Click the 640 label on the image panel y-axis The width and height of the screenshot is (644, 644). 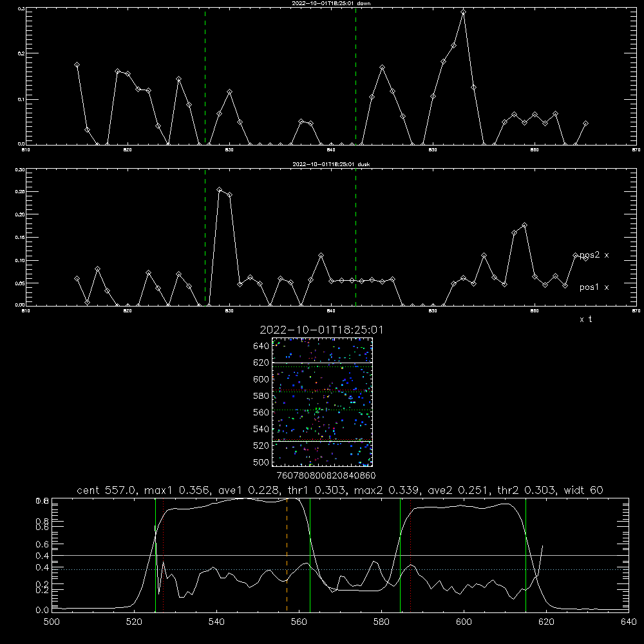tap(261, 346)
